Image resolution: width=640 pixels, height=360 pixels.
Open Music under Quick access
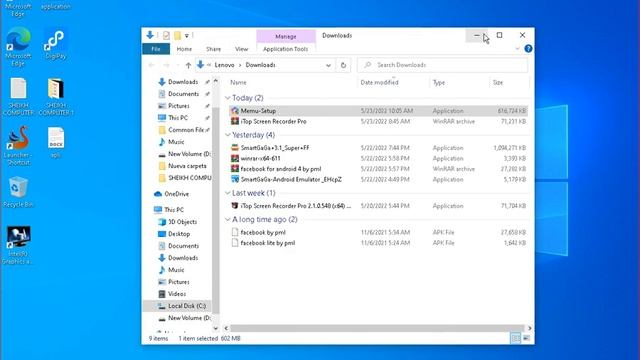(x=176, y=142)
